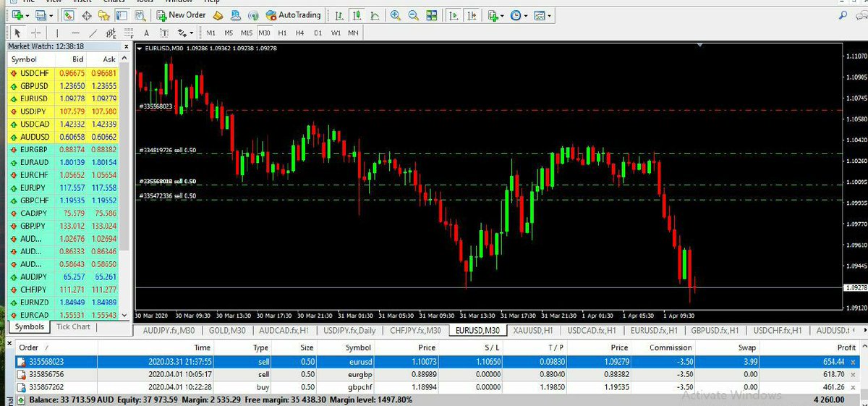Switch chart to bar chart type
This screenshot has width=868, height=406.
click(x=339, y=15)
